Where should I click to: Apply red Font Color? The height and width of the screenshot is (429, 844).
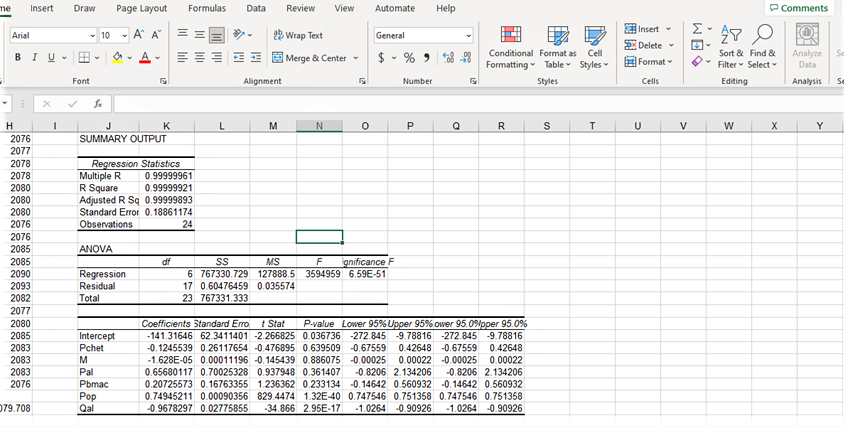tap(145, 57)
